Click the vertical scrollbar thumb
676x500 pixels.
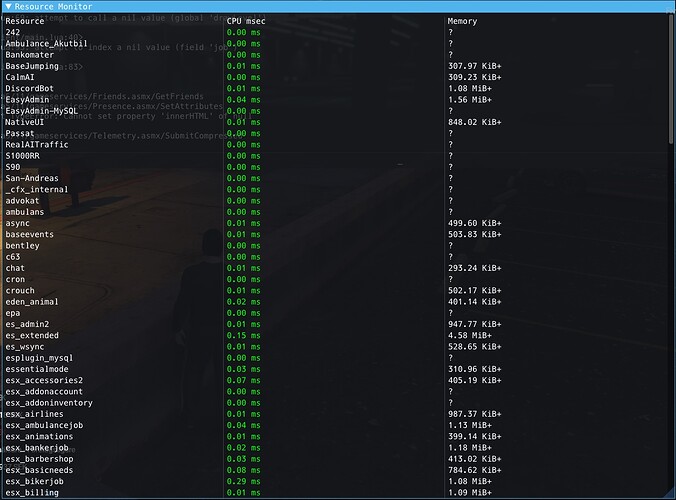(670, 78)
